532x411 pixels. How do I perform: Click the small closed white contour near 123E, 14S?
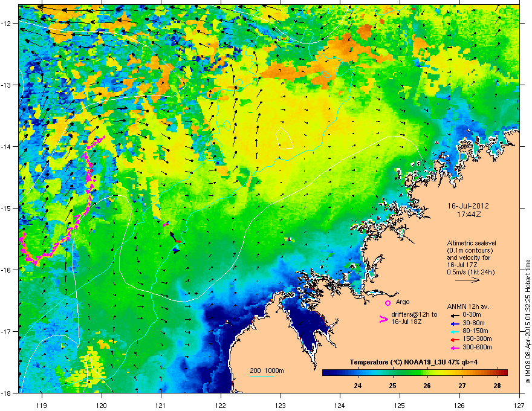[284, 138]
